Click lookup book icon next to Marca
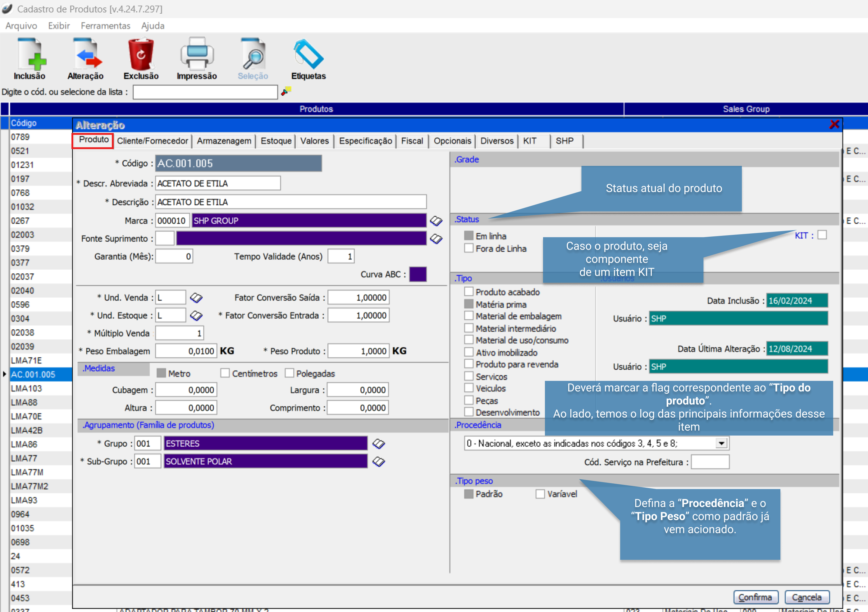Viewport: 868px width, 612px height. 436,220
